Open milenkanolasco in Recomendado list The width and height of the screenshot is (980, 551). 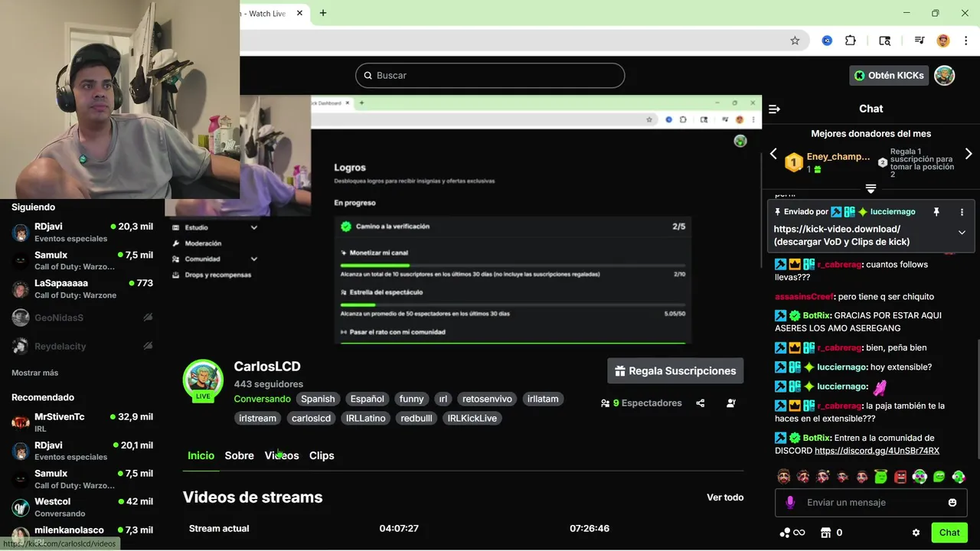click(x=82, y=533)
